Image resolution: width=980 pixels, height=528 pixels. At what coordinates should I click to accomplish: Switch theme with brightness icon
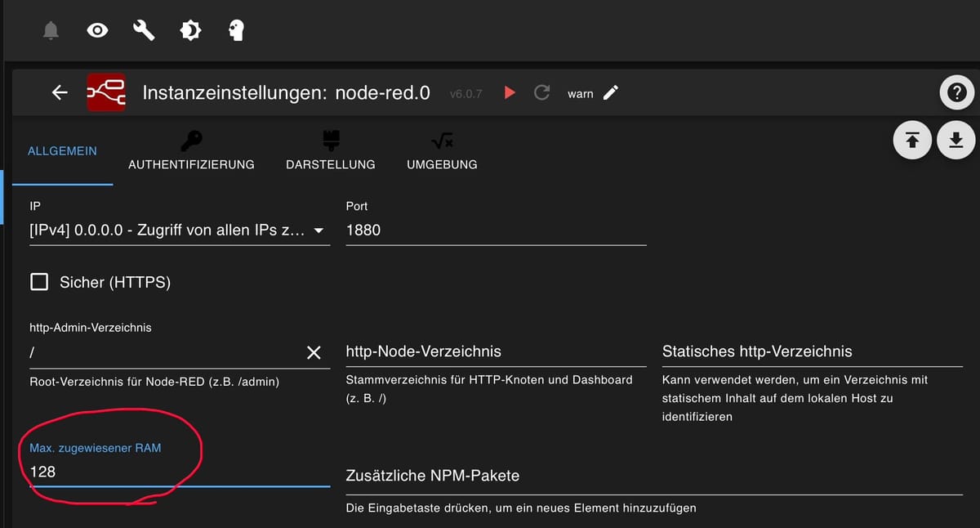coord(190,31)
